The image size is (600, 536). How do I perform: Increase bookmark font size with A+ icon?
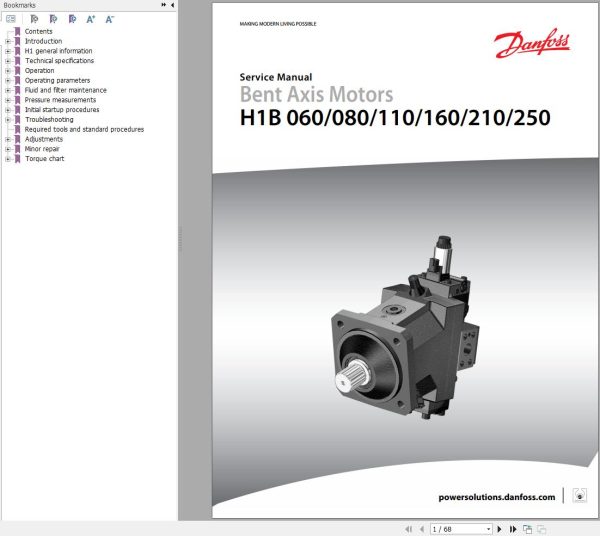pos(91,19)
